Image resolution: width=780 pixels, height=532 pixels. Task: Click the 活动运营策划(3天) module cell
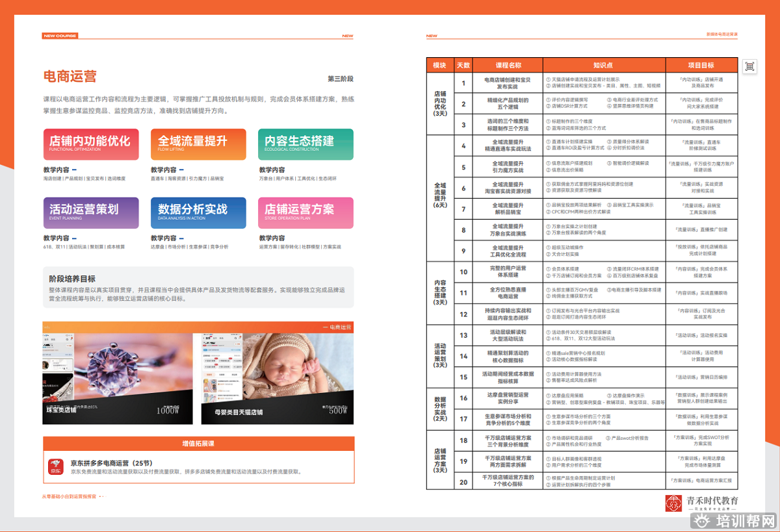(440, 356)
